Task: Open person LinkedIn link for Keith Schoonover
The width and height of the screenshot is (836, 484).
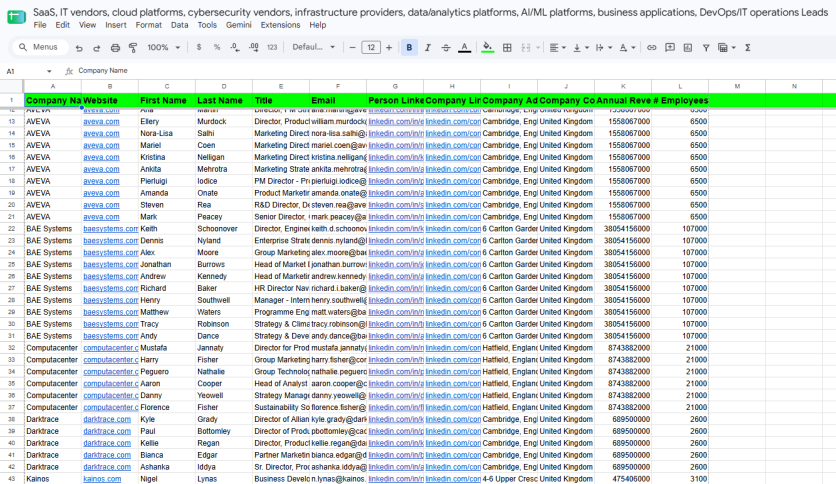Action: click(396, 229)
